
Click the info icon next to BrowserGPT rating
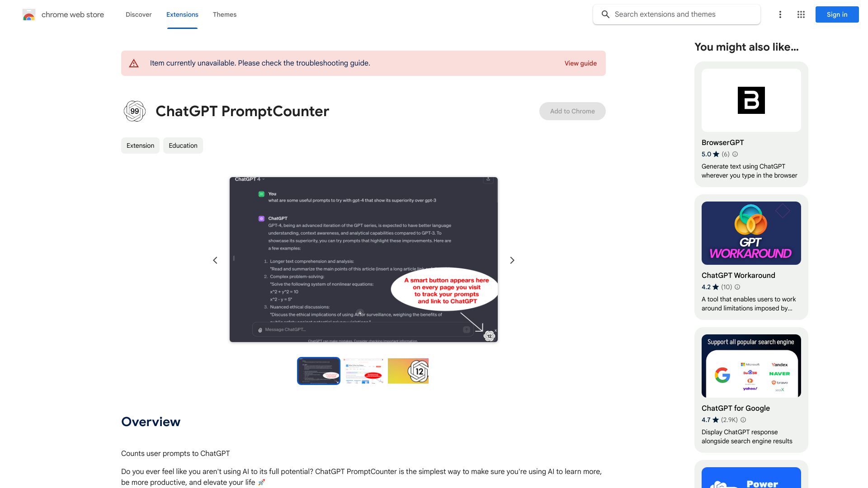735,155
